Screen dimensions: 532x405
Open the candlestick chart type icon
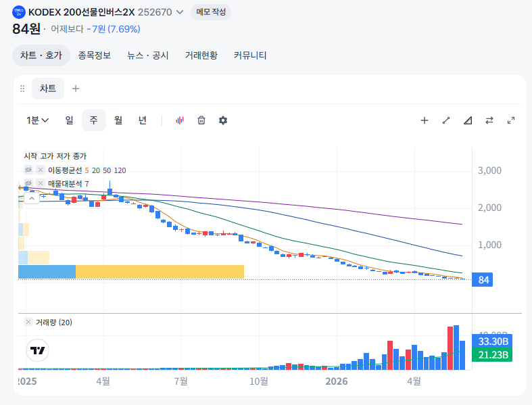tap(180, 120)
